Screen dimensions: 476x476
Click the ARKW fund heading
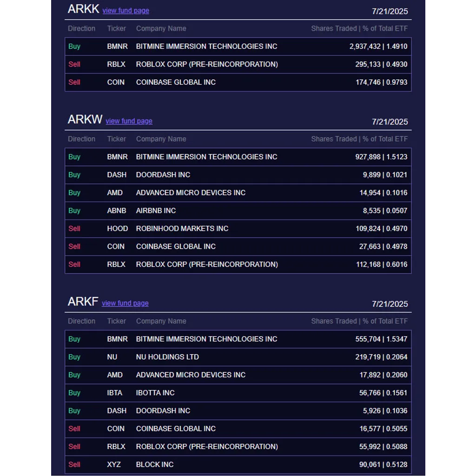point(85,119)
